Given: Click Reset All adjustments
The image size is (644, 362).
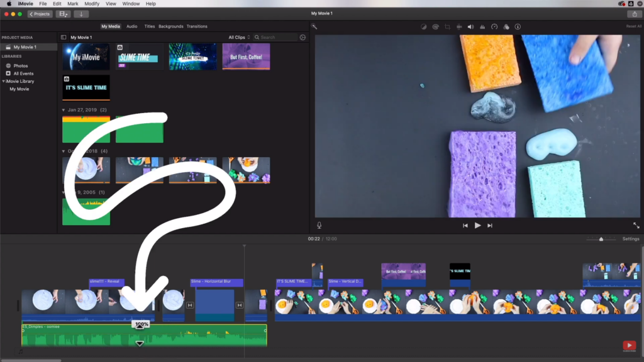Looking at the screenshot, I should point(633,26).
